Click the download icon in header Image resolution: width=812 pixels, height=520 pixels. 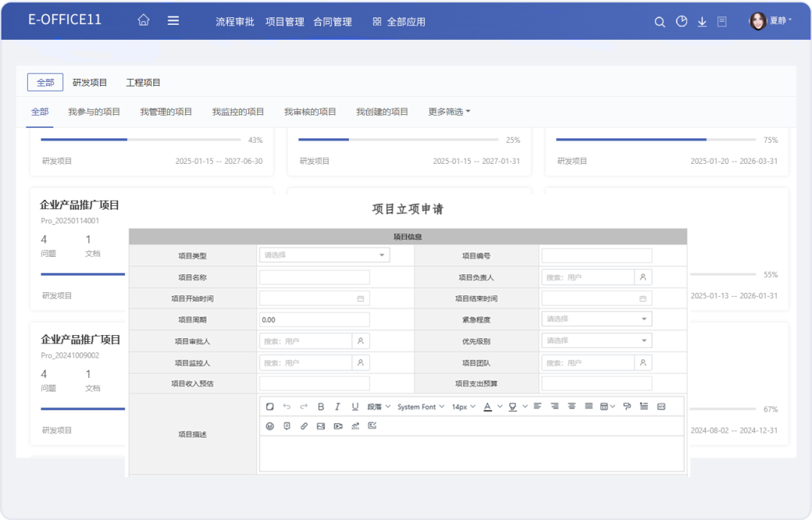[x=702, y=22]
